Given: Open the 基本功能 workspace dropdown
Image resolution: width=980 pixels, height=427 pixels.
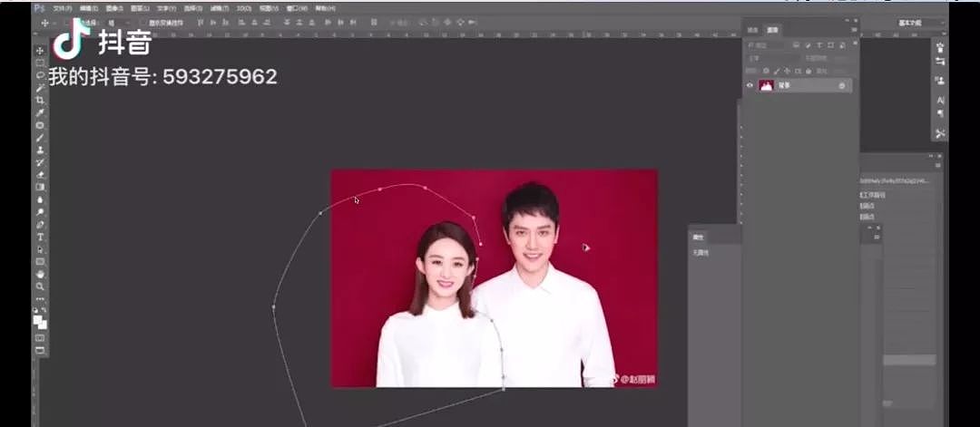Looking at the screenshot, I should tap(920, 23).
